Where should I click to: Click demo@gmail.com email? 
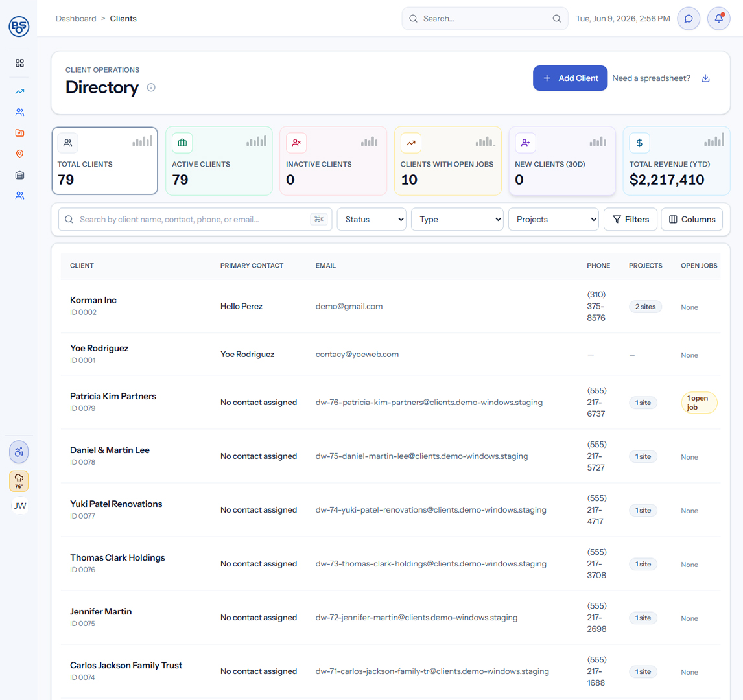349,307
